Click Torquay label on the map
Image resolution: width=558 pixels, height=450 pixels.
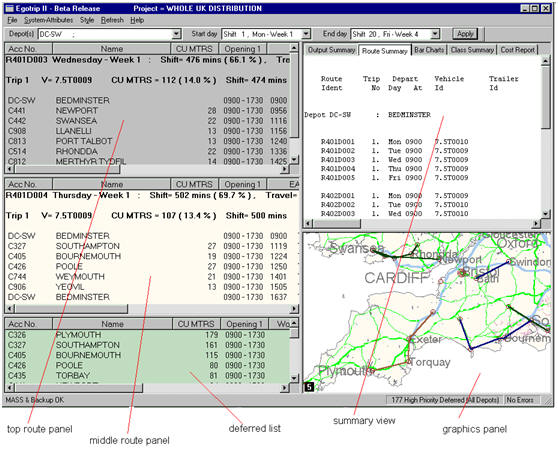pyautogui.click(x=430, y=362)
